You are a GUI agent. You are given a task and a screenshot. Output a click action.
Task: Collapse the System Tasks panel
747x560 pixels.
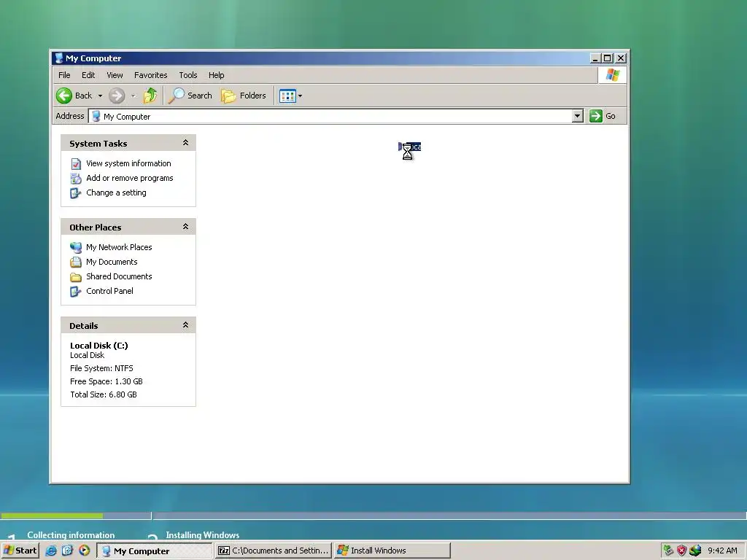coord(186,143)
